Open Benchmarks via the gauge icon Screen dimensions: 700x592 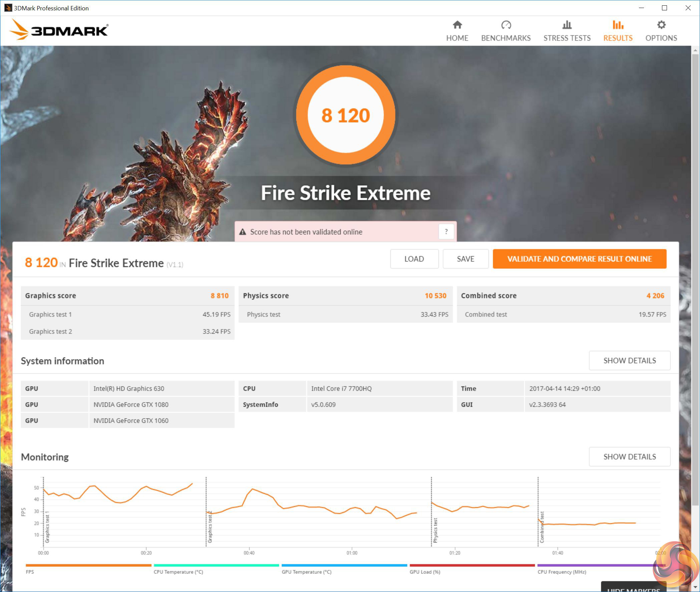pyautogui.click(x=506, y=25)
